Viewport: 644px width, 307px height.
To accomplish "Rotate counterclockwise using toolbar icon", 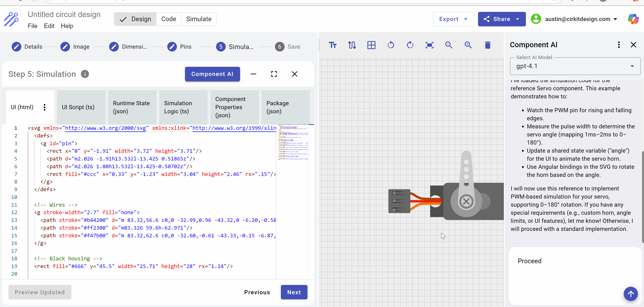I will [391, 45].
